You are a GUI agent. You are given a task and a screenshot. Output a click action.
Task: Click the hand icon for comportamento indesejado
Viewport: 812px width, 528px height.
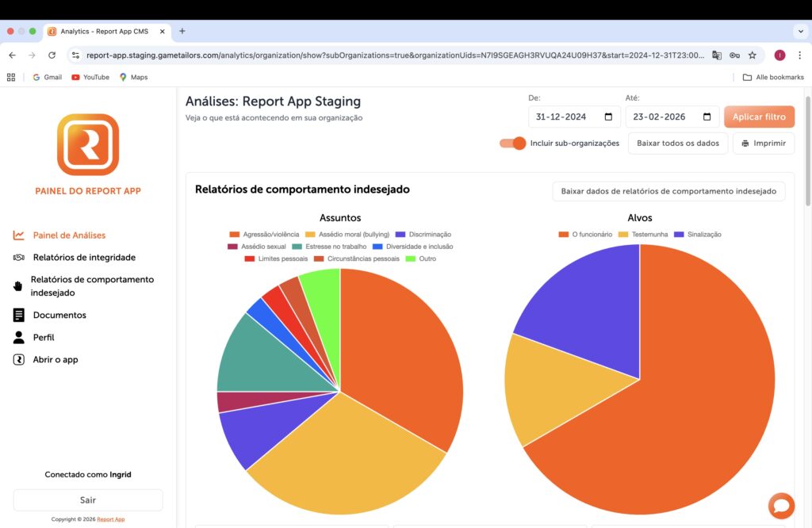click(x=18, y=285)
